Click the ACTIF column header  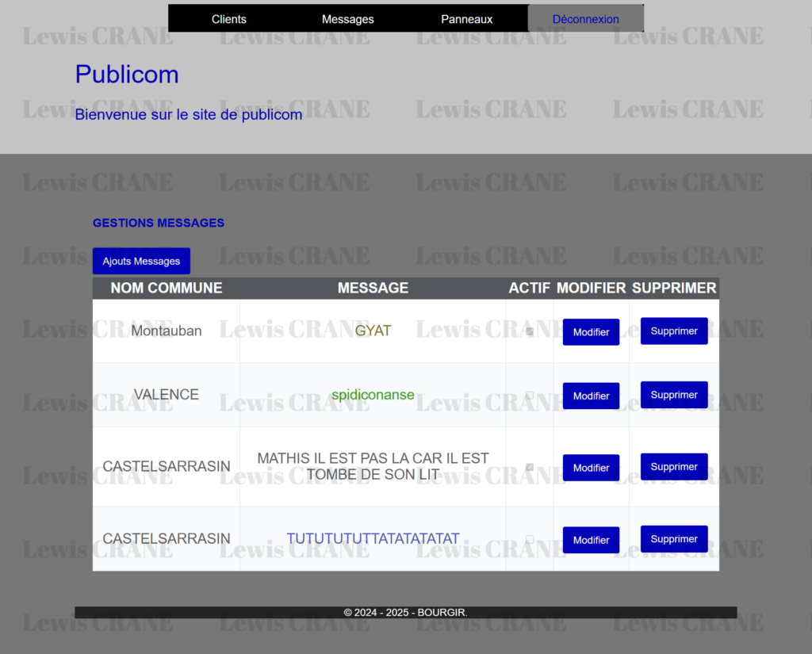pos(529,288)
